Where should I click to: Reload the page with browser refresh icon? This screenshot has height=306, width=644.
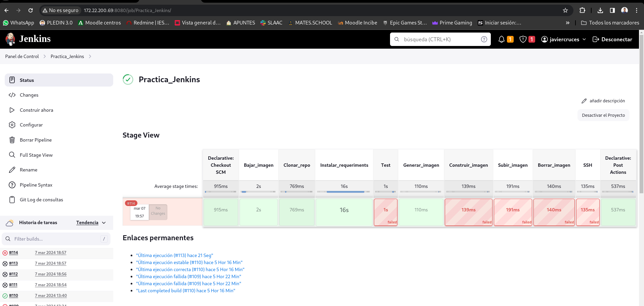pos(31,10)
